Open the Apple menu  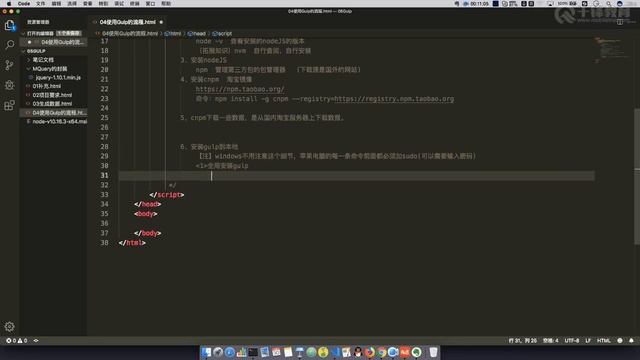(x=9, y=4)
